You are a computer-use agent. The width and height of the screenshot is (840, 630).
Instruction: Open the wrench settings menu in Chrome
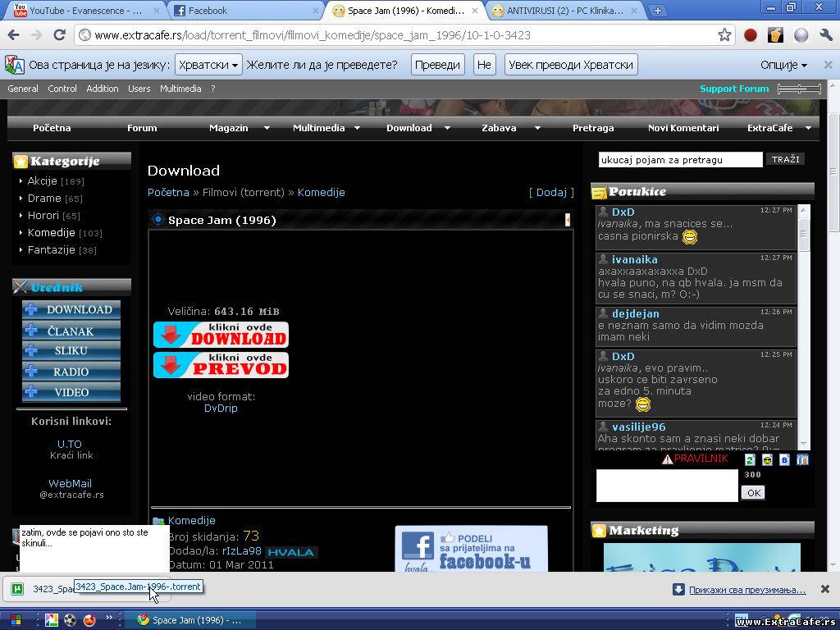pos(826,35)
